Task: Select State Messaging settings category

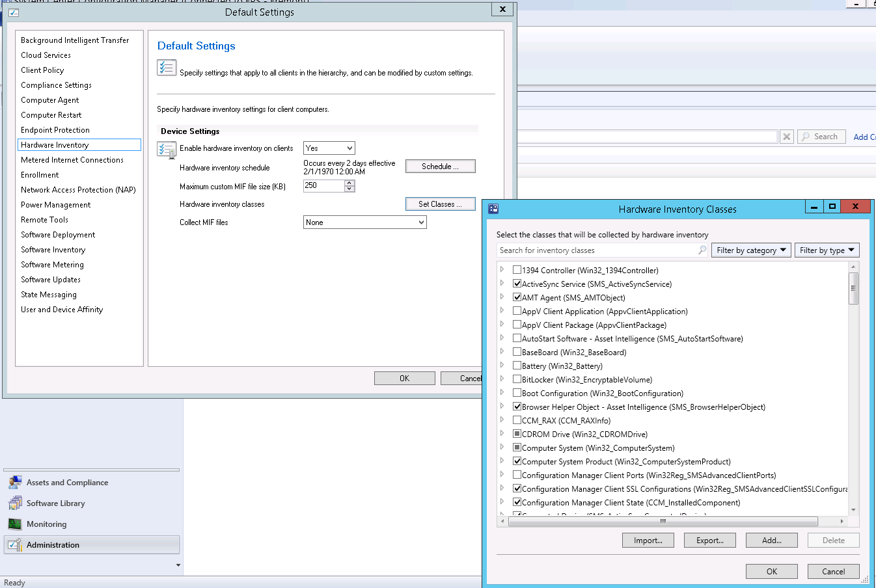Action: [49, 295]
